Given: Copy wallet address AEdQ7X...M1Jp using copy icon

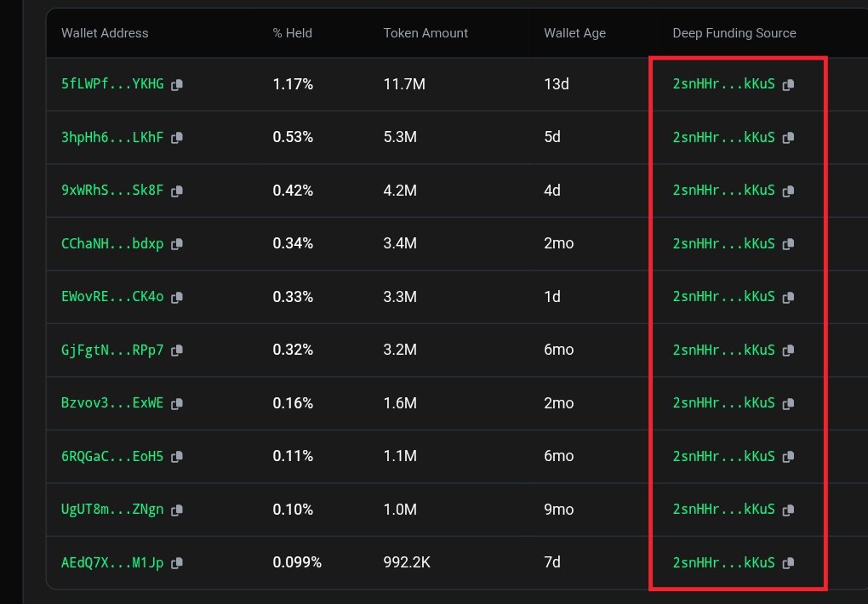Looking at the screenshot, I should click(x=177, y=562).
